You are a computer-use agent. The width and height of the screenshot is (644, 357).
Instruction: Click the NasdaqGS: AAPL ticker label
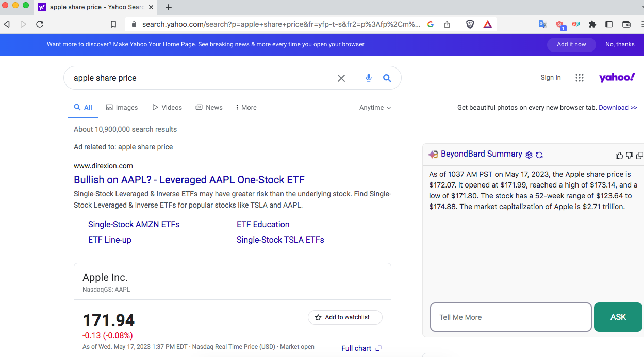click(x=106, y=290)
